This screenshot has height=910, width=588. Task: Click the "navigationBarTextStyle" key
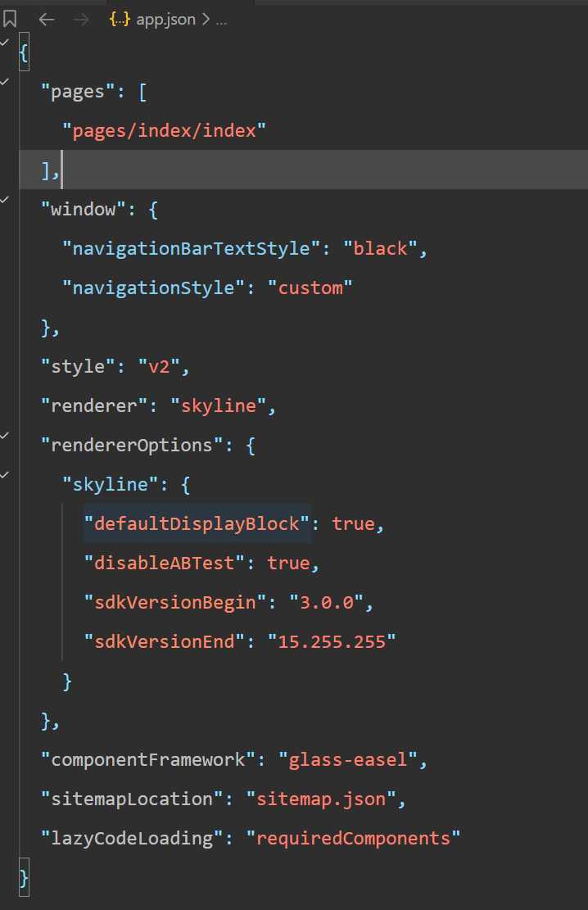click(191, 248)
